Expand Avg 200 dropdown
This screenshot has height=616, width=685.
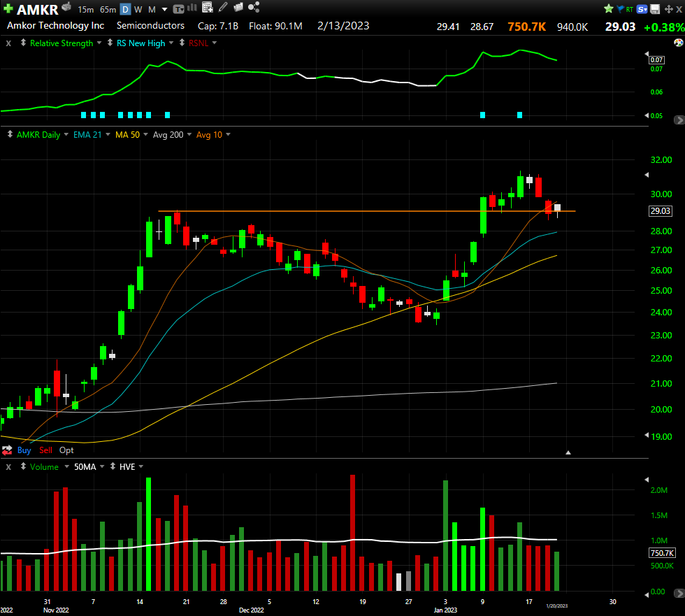(x=189, y=134)
